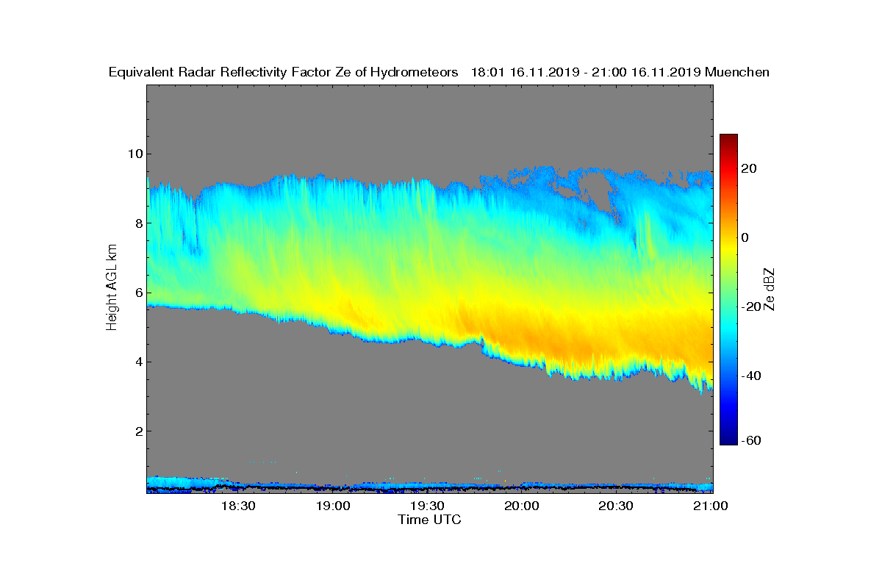
Task: Click the 10 km height tick label
Action: pos(134,154)
